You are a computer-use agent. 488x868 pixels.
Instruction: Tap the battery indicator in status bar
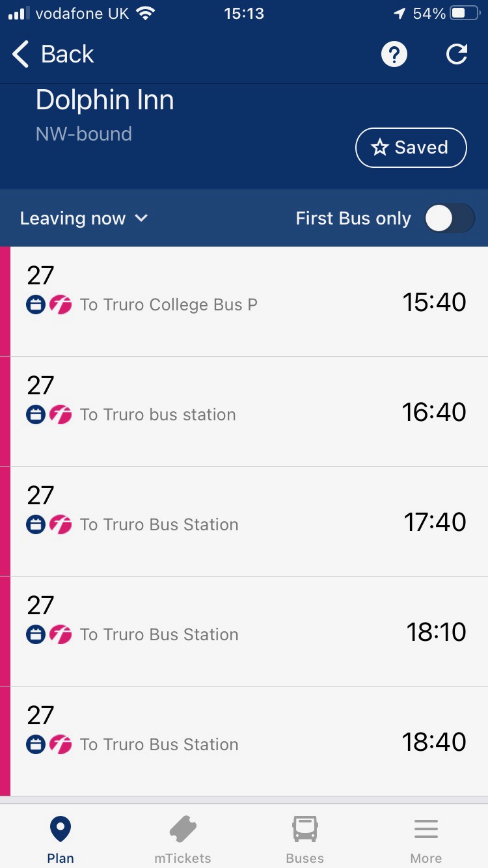pyautogui.click(x=465, y=14)
